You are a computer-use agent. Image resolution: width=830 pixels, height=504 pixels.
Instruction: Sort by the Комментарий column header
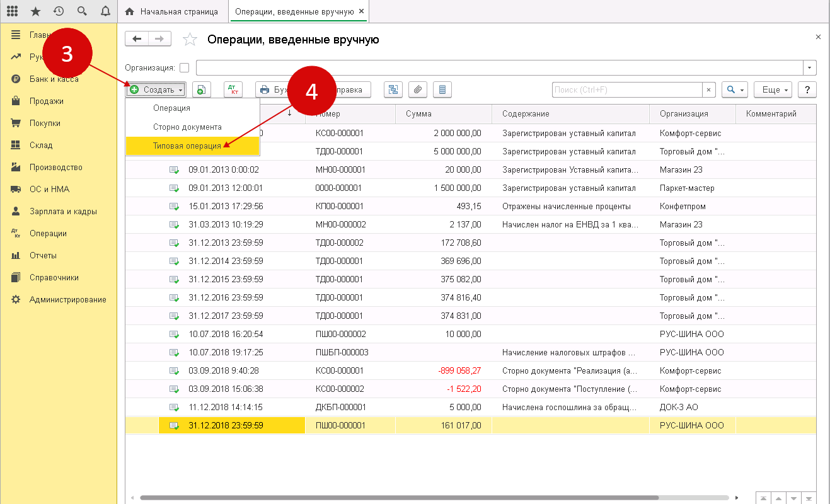(776, 114)
